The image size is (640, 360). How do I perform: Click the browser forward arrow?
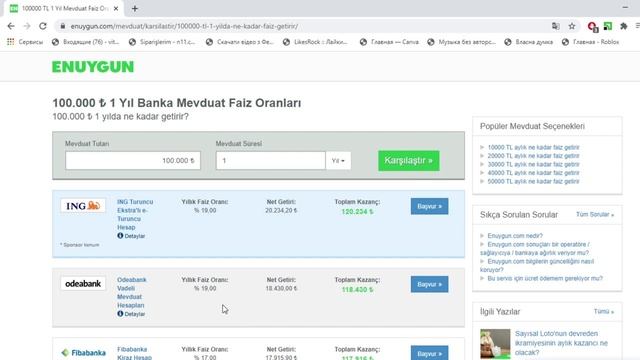[27, 26]
